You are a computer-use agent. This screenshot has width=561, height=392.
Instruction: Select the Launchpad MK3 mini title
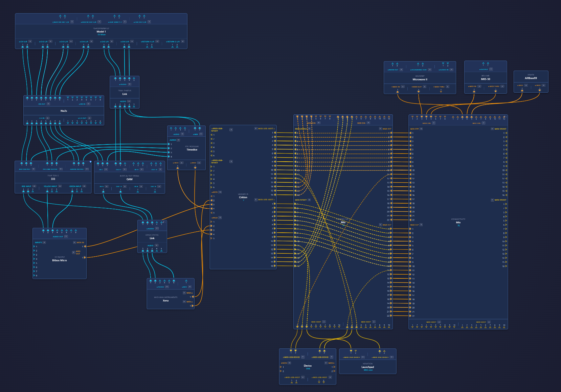[368, 367]
